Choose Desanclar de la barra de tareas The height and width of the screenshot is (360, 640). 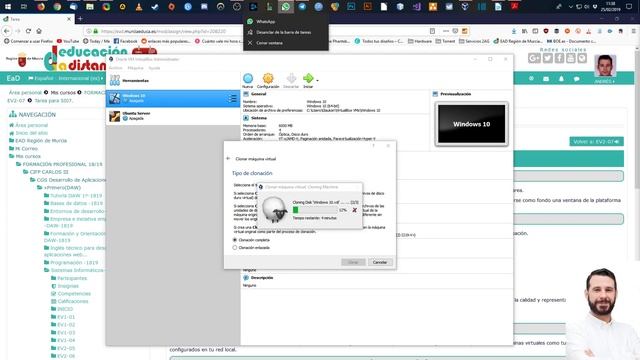[286, 32]
